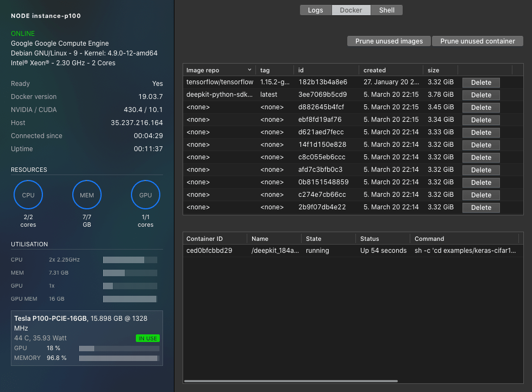Click the CPU resource circle gauge
The image size is (532, 392).
tap(28, 195)
